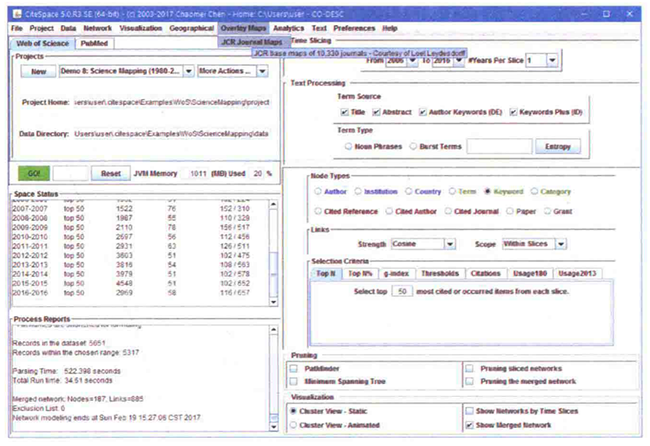This screenshot has height=446, width=650.
Task: Switch to the PubMed tab
Action: (x=95, y=44)
